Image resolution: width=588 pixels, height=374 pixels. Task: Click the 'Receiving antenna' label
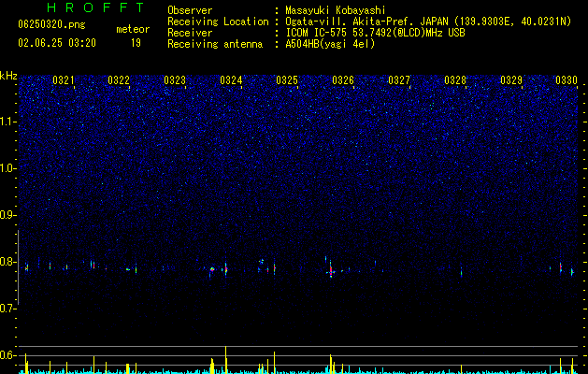[x=215, y=44]
